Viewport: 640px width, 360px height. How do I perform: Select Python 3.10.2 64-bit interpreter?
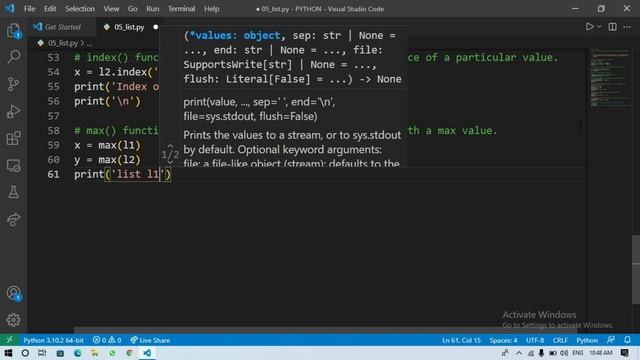click(x=53, y=340)
